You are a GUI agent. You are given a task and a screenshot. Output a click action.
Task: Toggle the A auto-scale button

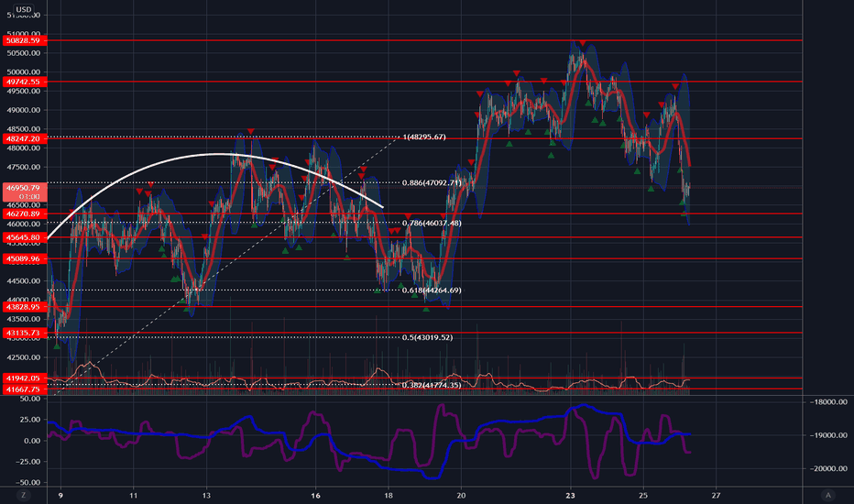(827, 495)
